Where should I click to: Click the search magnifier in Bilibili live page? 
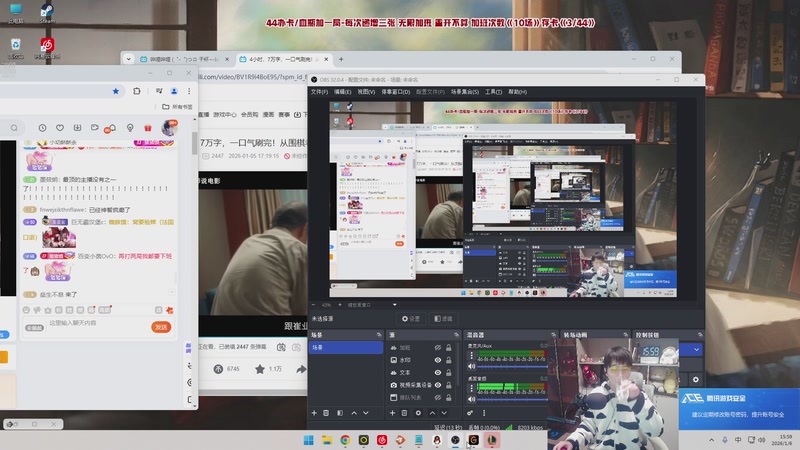(x=14, y=128)
